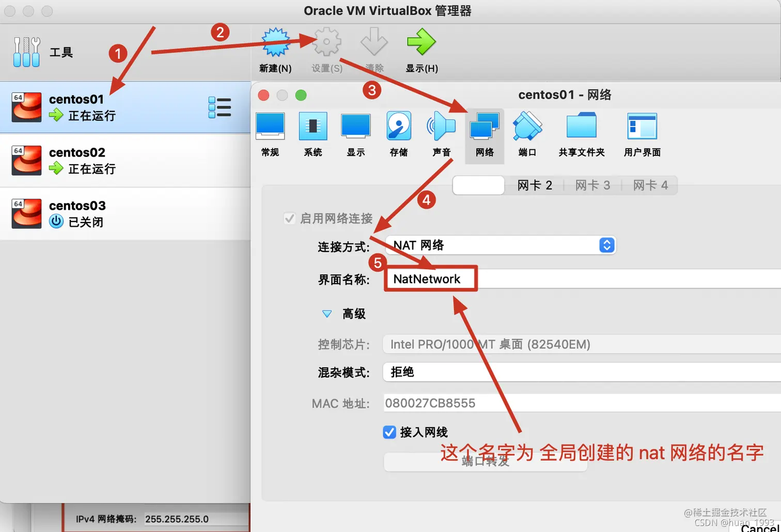Click centos01 running status arrow icon

pyautogui.click(x=56, y=115)
